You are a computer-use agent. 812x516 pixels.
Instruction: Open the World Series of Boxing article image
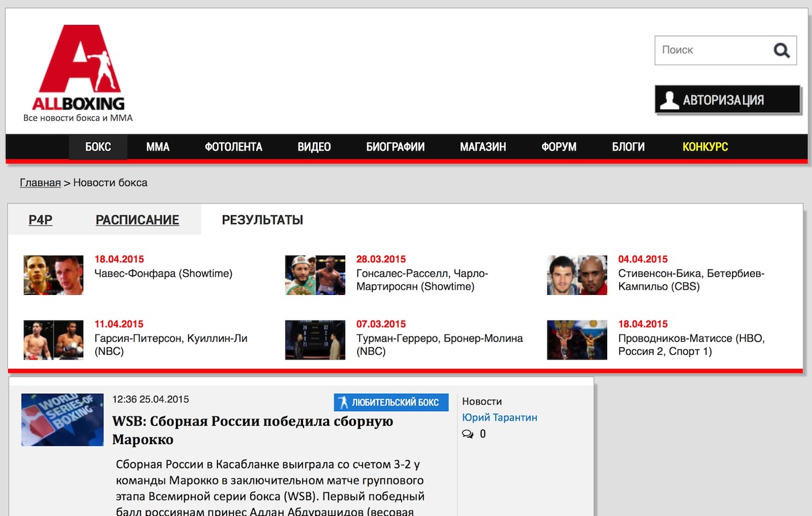62,419
